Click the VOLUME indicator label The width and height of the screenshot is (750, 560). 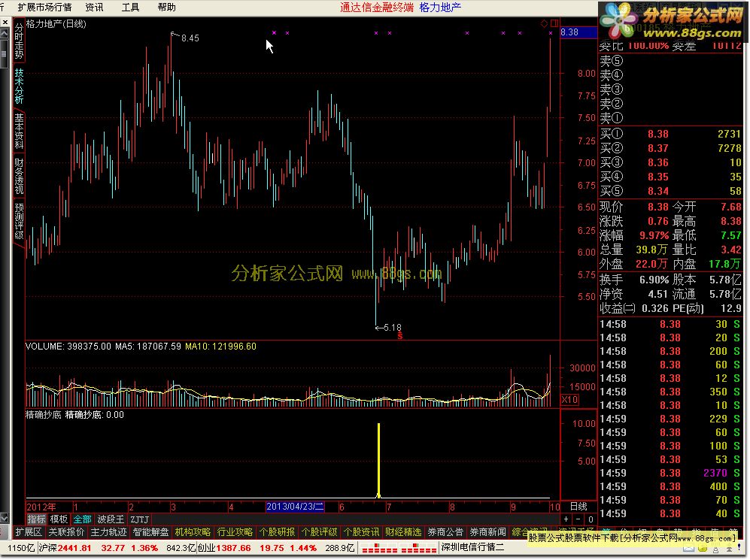[x=44, y=347]
